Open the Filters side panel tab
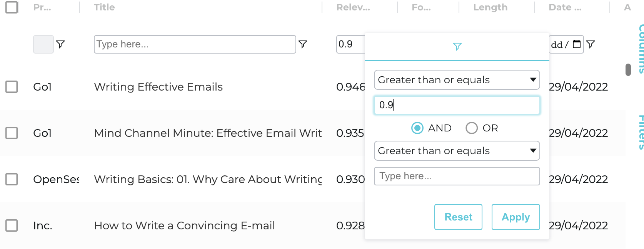 tap(641, 132)
